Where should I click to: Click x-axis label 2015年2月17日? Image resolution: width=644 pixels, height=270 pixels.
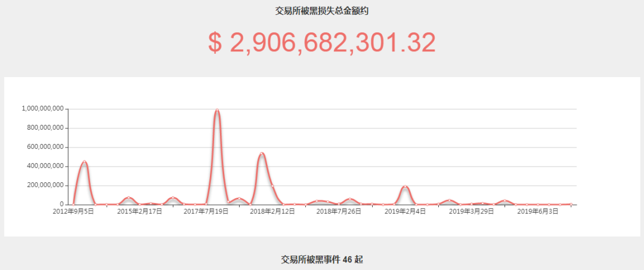(140, 211)
